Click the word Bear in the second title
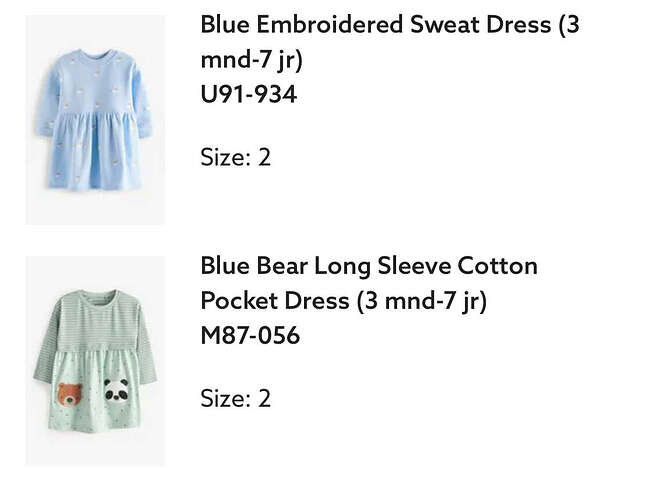This screenshot has height=500, width=655. pos(282,266)
